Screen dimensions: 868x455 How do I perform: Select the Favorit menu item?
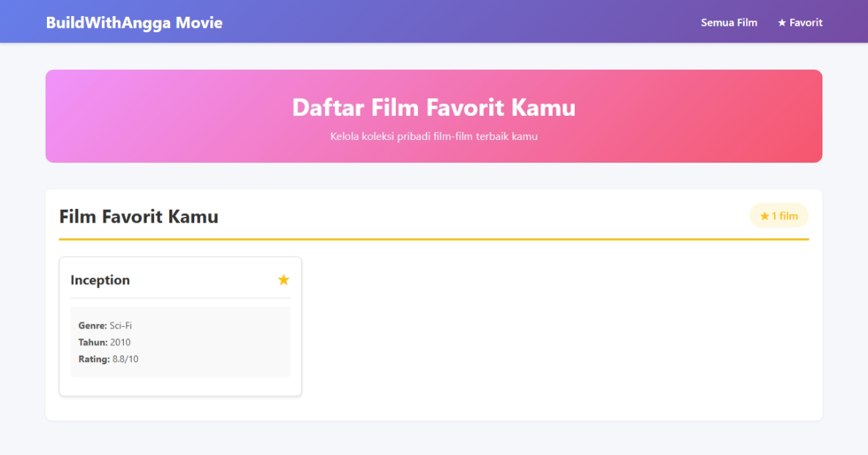(x=801, y=22)
